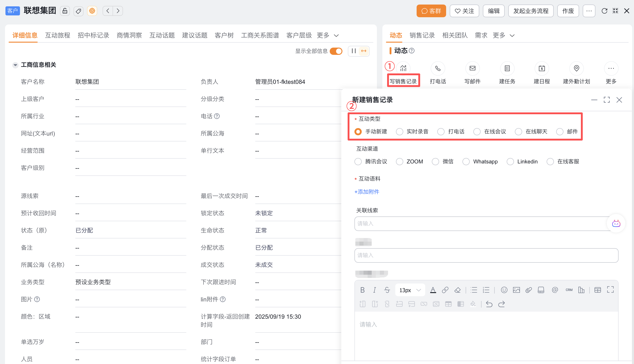Click the phone call (打电话) icon
Image resolution: width=634 pixels, height=364 pixels.
(438, 68)
